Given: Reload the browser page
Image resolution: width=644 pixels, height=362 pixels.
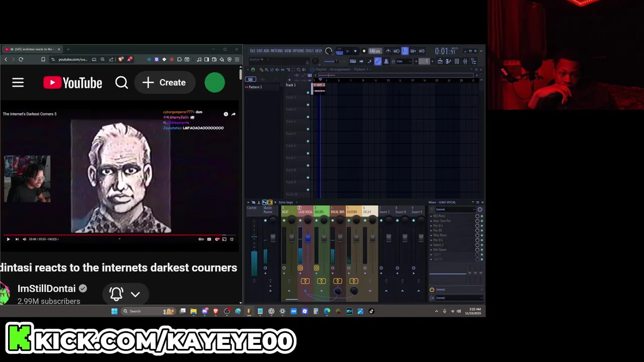Looking at the screenshot, I should coord(21,59).
